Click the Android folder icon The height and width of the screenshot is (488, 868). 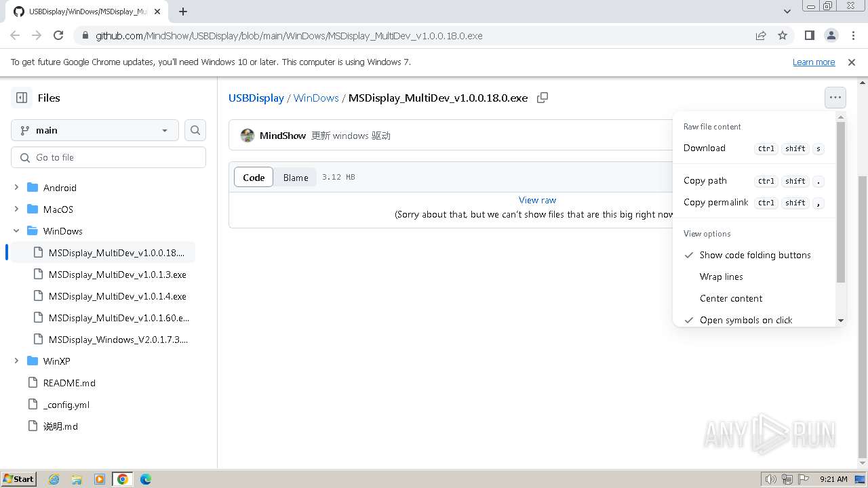tap(33, 187)
